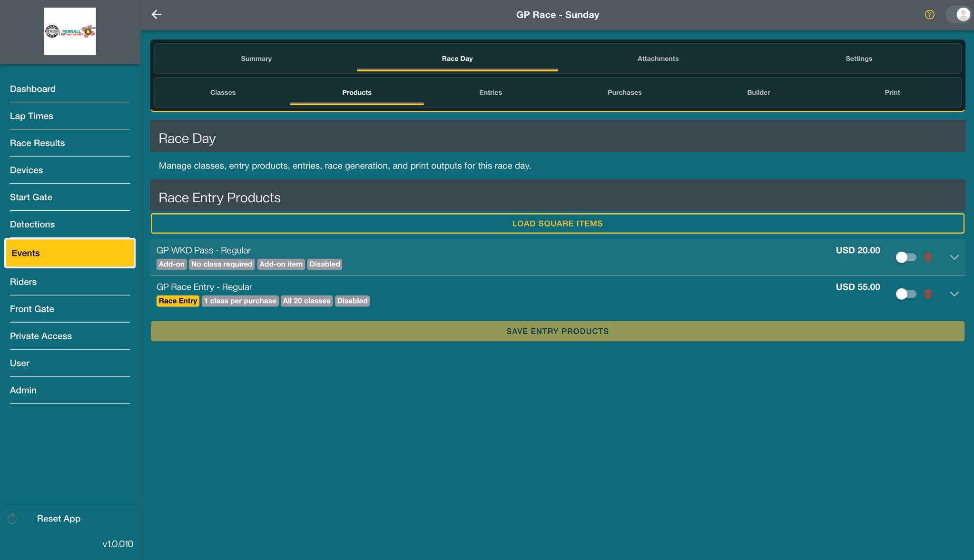Go to Detections in the sidebar
Viewport: 974px width, 560px height.
coord(70,225)
